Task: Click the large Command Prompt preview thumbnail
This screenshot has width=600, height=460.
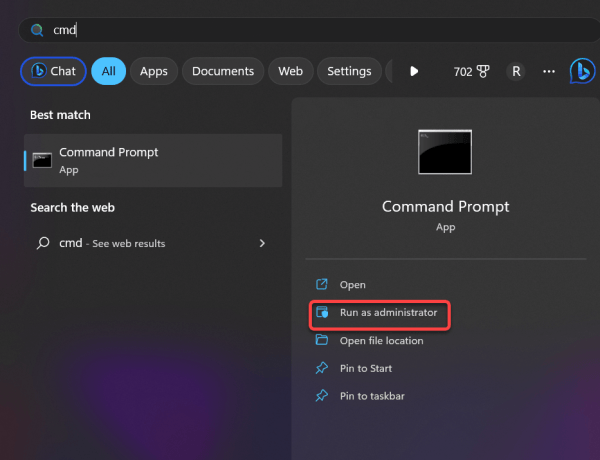Action: [x=445, y=152]
